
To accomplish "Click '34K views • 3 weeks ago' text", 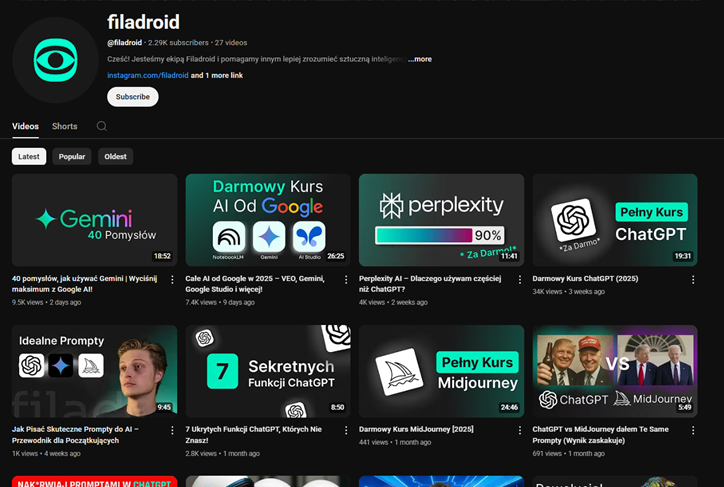I will click(568, 292).
